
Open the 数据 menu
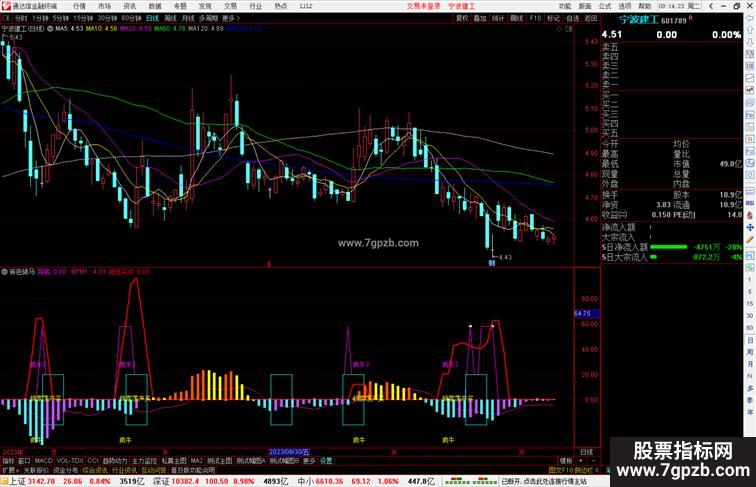155,6
